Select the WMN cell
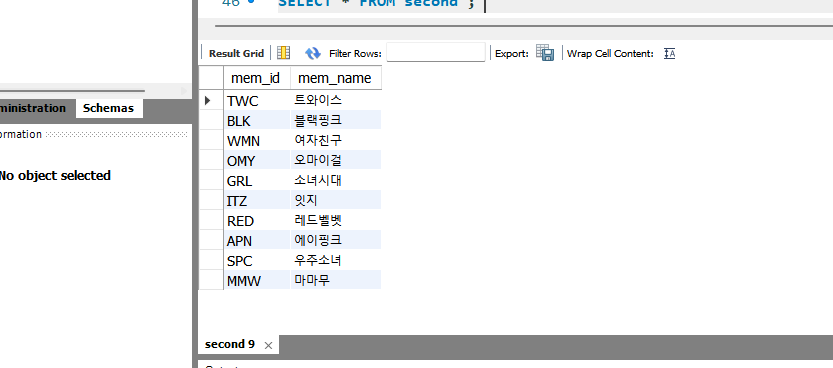This screenshot has height=368, width=833. [x=257, y=141]
